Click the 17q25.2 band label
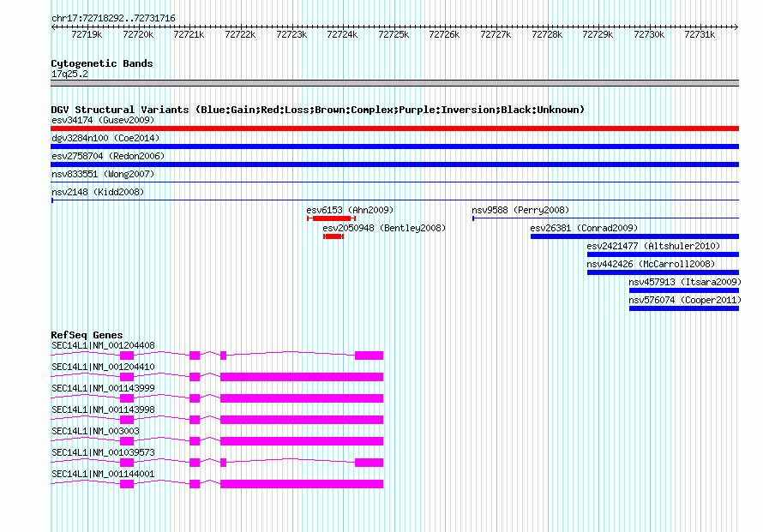 69,74
